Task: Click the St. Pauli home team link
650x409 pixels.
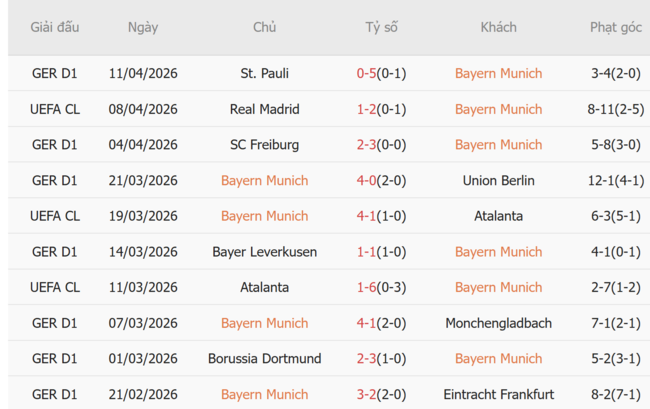Action: click(264, 73)
